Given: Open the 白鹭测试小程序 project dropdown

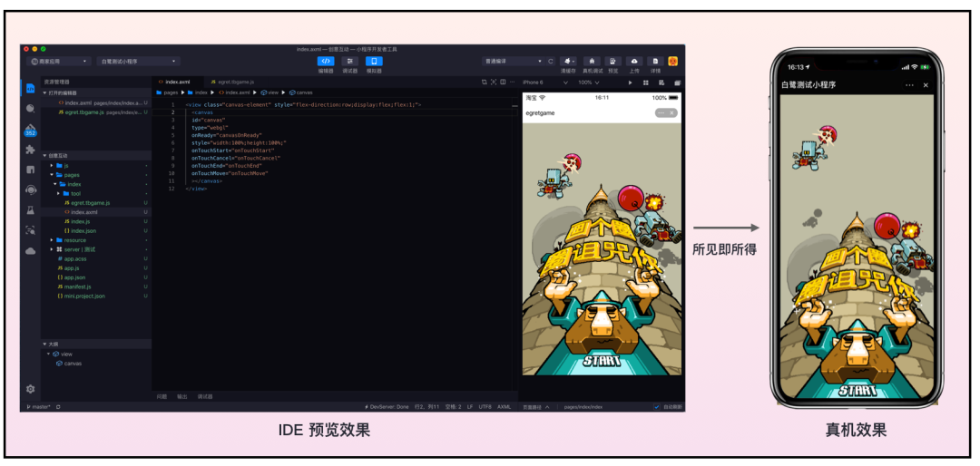Looking at the screenshot, I should coord(138,62).
